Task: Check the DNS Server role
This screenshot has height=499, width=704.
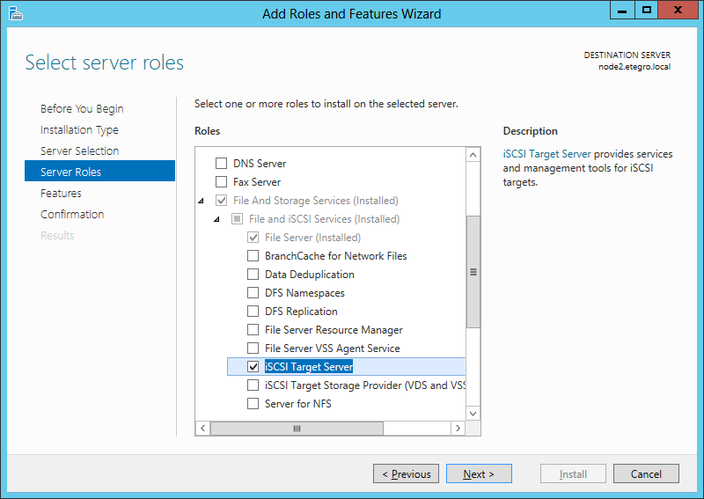Action: [221, 163]
